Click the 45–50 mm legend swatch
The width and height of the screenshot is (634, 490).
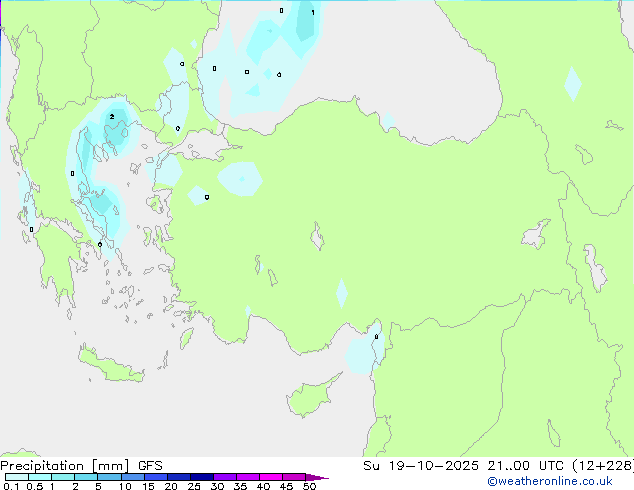pyautogui.click(x=294, y=477)
